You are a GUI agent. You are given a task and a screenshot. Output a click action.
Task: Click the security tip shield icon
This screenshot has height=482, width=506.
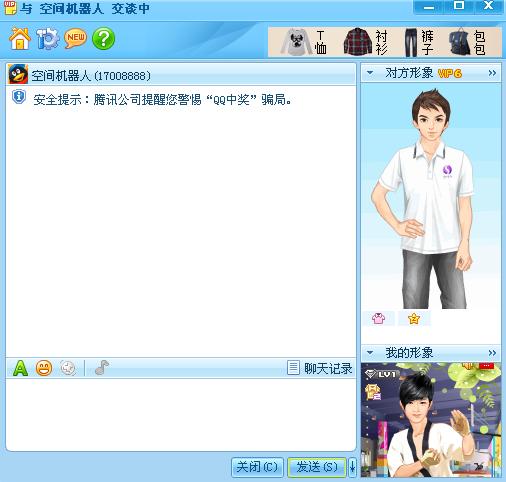[19, 97]
